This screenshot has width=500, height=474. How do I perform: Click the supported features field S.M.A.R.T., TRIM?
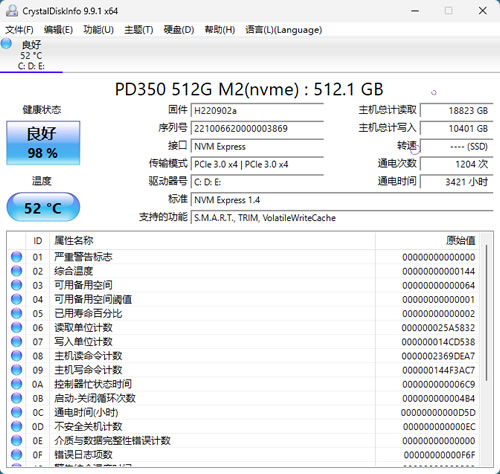click(x=342, y=218)
